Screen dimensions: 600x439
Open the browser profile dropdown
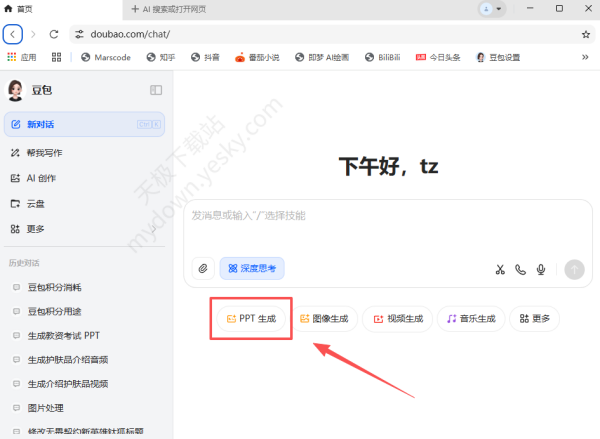[488, 9]
